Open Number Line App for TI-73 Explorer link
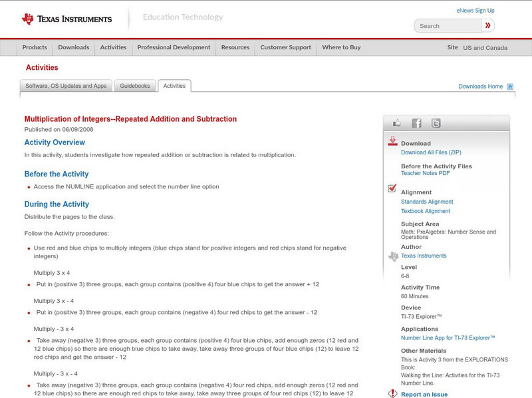Screen dimensions: 532x398 447,337
